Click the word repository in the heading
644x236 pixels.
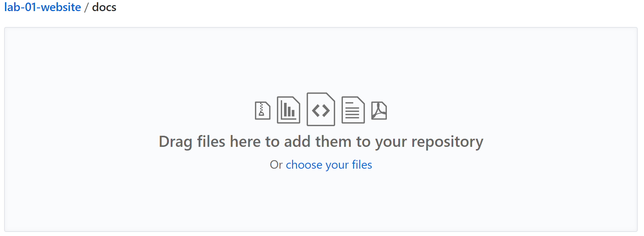447,142
